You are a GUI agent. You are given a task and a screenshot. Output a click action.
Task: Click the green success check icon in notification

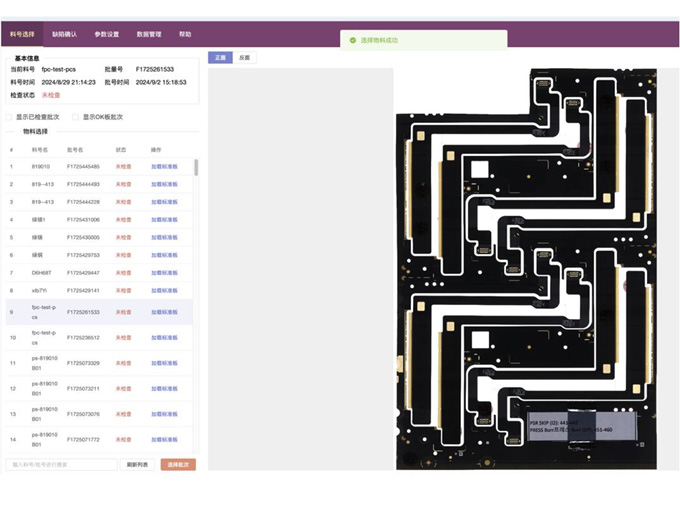tap(353, 40)
